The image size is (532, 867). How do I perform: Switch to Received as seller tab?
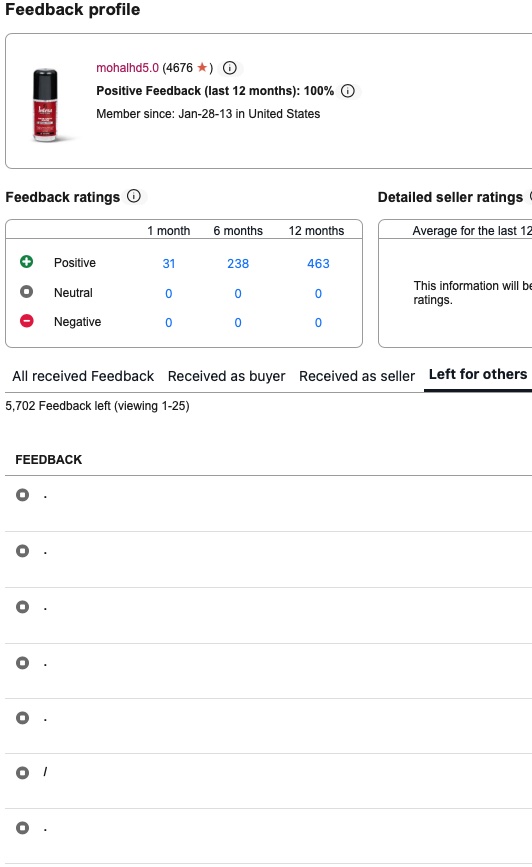(x=357, y=377)
